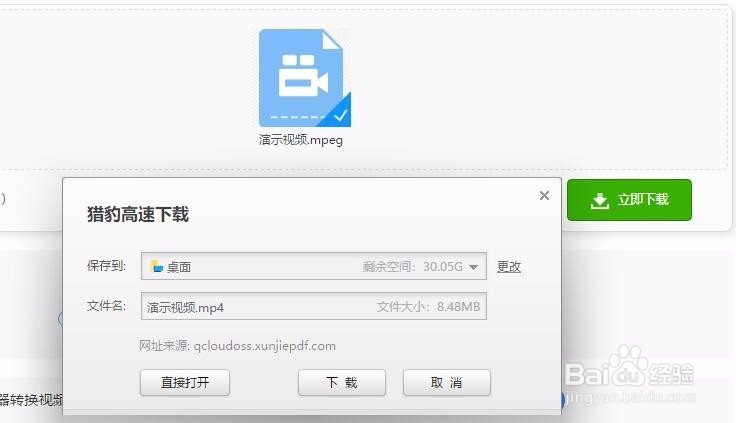Click the 猎豹高速下载 dialog title
The height and width of the screenshot is (423, 736).
(138, 214)
